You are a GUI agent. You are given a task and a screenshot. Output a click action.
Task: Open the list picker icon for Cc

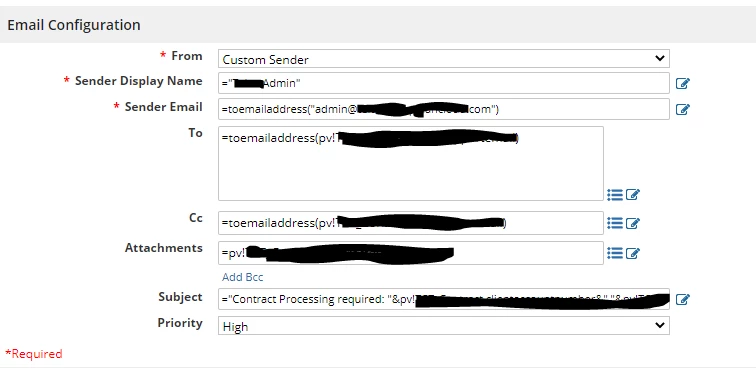click(x=615, y=223)
